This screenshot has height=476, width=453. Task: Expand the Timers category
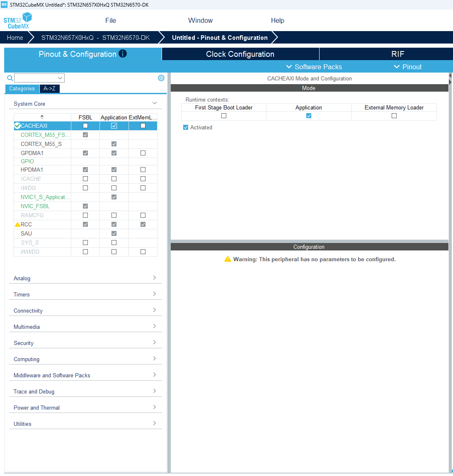(85, 294)
